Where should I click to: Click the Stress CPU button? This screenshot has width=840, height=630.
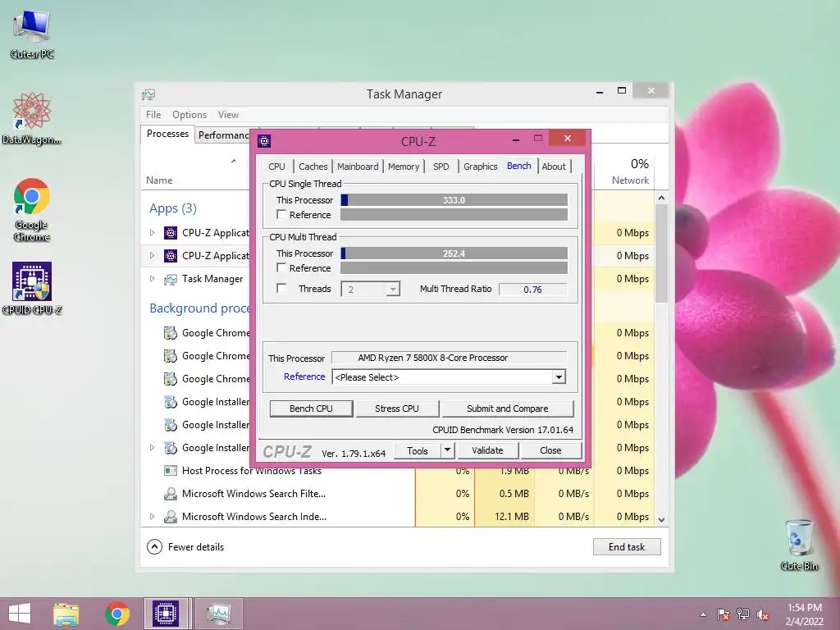click(396, 409)
